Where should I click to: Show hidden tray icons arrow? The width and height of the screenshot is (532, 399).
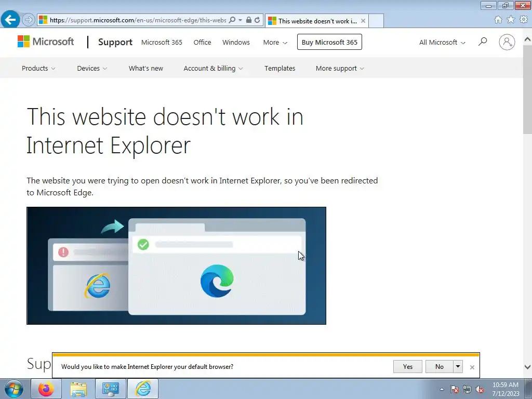click(442, 389)
